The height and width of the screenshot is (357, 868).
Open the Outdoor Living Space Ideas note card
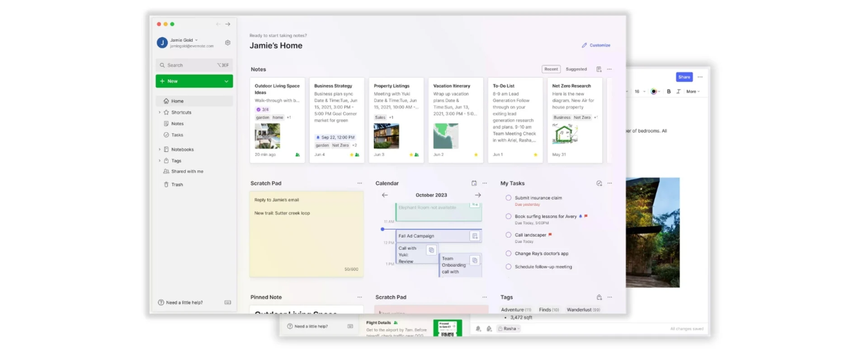tap(277, 120)
